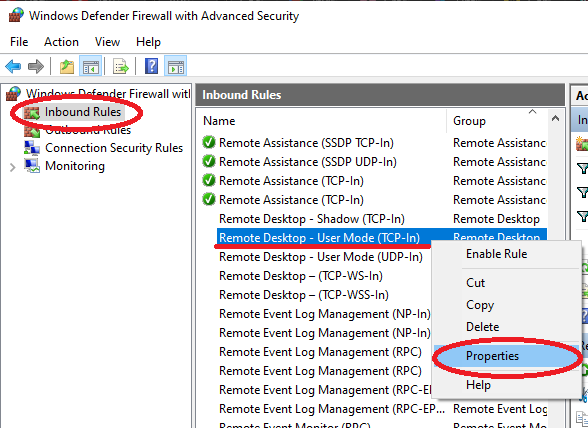This screenshot has width=588, height=428.
Task: Click the gray Forward arrow toolbar icon
Action: tap(36, 67)
